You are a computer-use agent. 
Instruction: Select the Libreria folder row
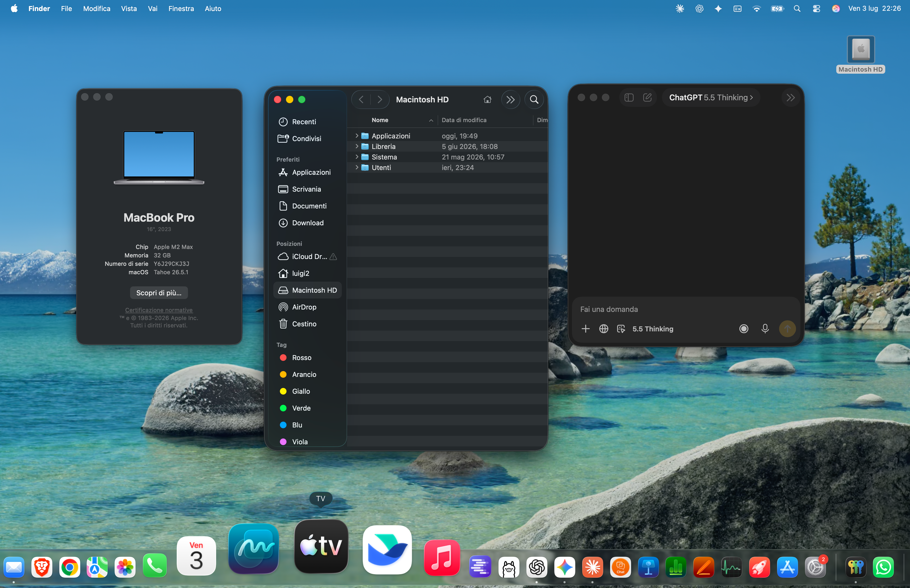(x=448, y=147)
